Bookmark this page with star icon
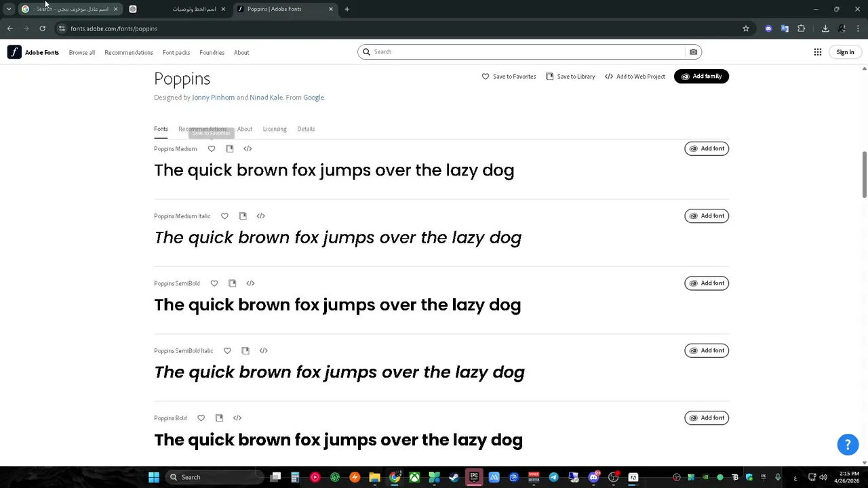Viewport: 868px width, 488px height. pyautogui.click(x=746, y=28)
